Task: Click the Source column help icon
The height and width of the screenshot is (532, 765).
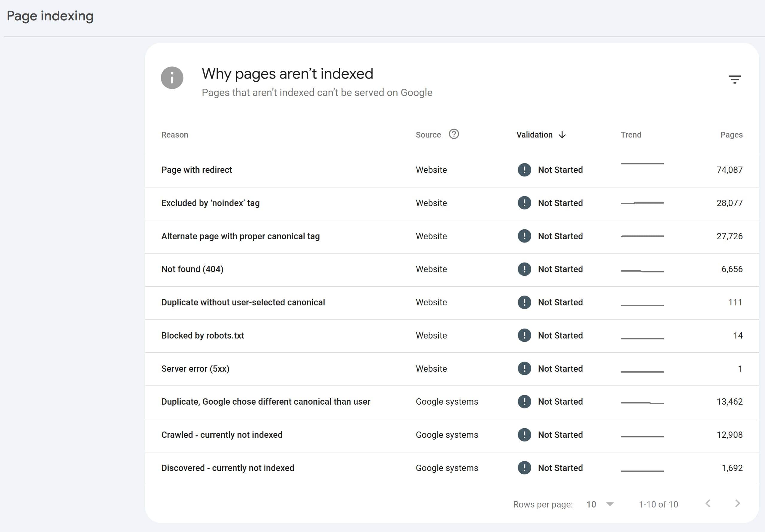Action: 454,134
